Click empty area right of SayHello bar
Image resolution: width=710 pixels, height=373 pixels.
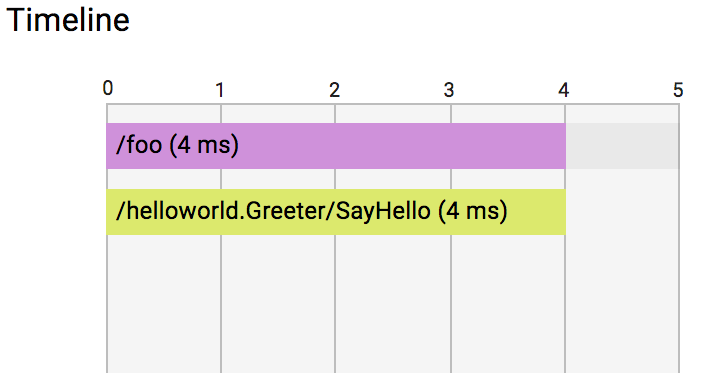coord(623,212)
